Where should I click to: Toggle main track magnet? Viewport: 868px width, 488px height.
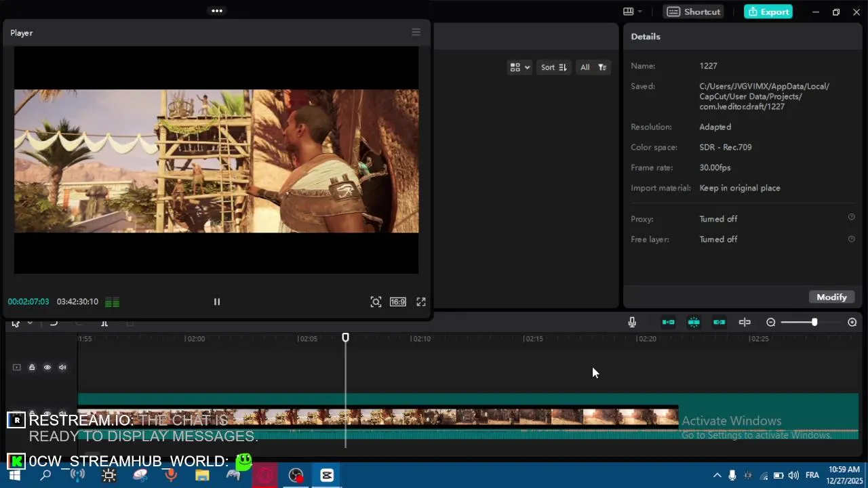tap(669, 322)
